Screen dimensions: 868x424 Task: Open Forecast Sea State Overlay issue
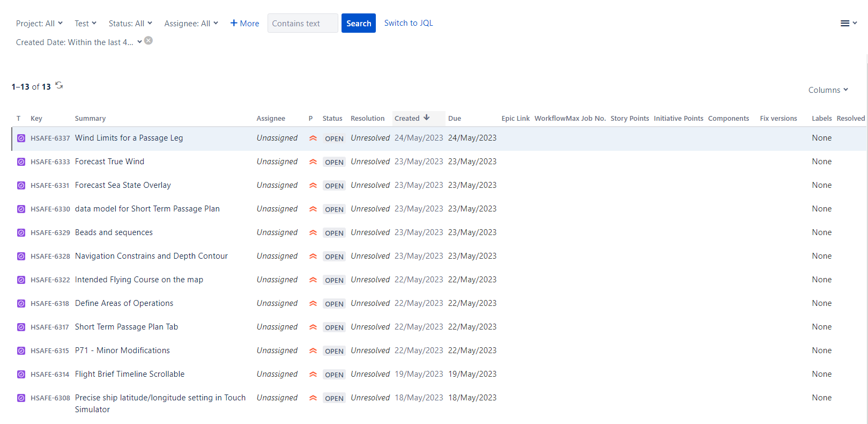tap(123, 185)
